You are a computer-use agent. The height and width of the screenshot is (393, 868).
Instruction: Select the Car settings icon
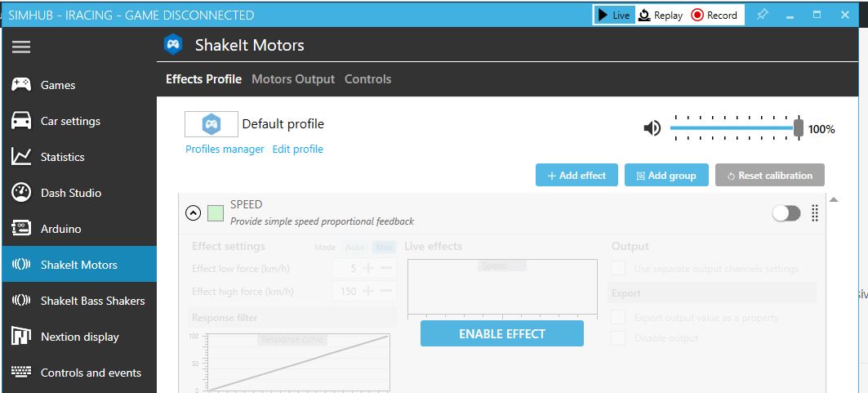[21, 121]
